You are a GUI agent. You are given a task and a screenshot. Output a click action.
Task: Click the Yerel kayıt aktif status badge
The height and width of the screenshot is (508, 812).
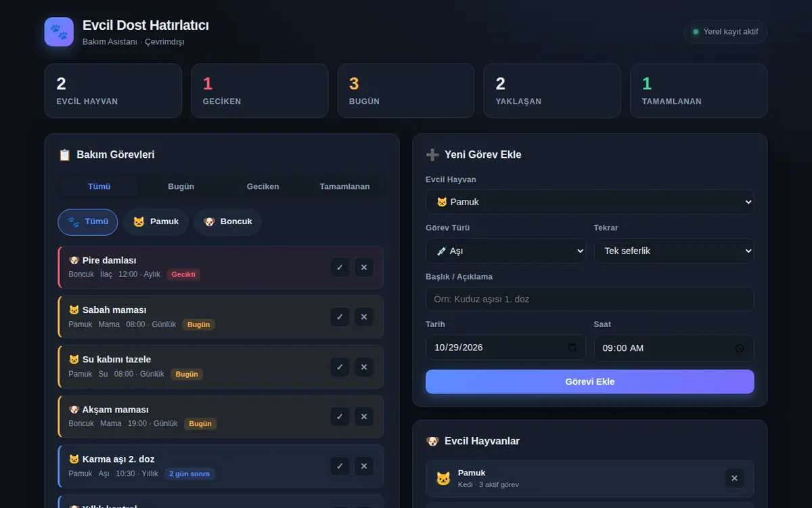[x=725, y=32]
